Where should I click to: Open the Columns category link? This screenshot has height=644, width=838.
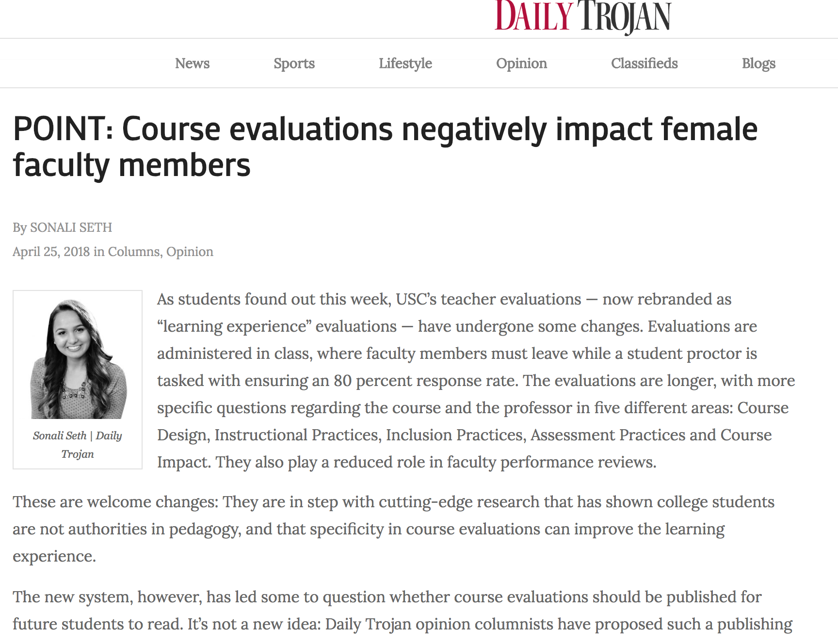coord(133,252)
